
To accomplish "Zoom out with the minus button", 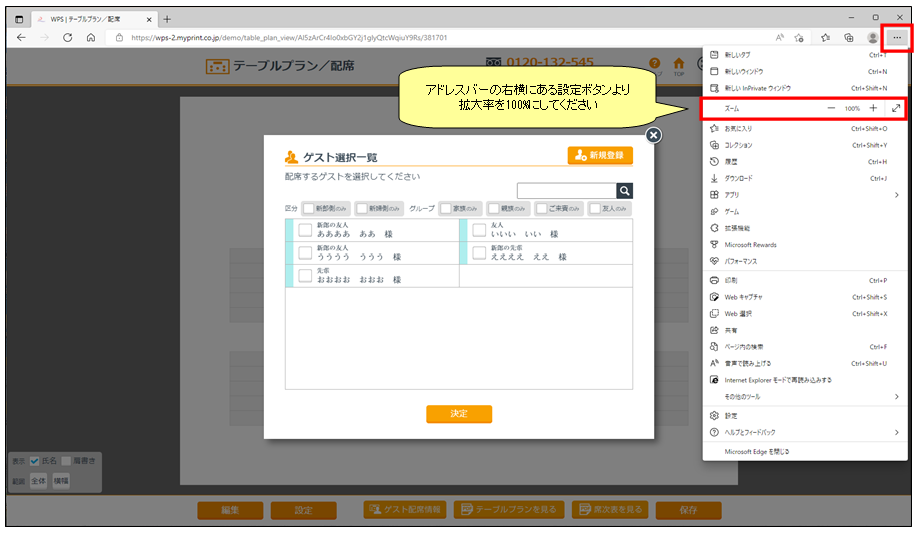I will point(831,108).
